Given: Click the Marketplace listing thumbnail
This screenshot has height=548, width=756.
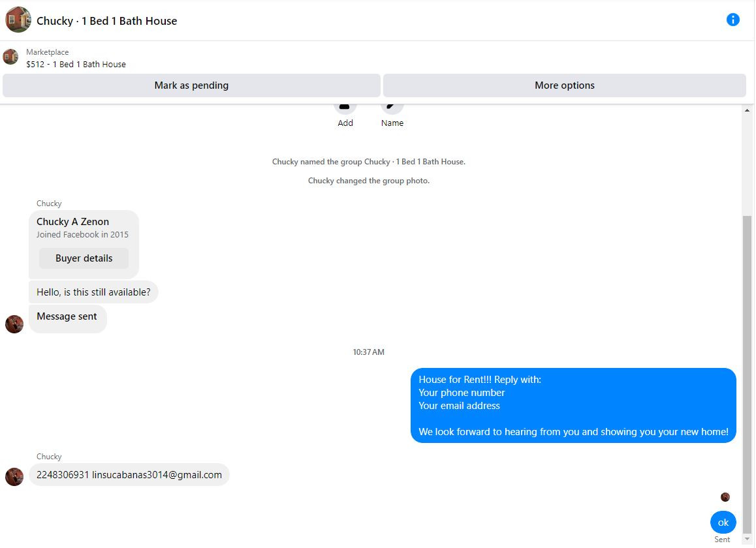Looking at the screenshot, I should click(x=10, y=57).
